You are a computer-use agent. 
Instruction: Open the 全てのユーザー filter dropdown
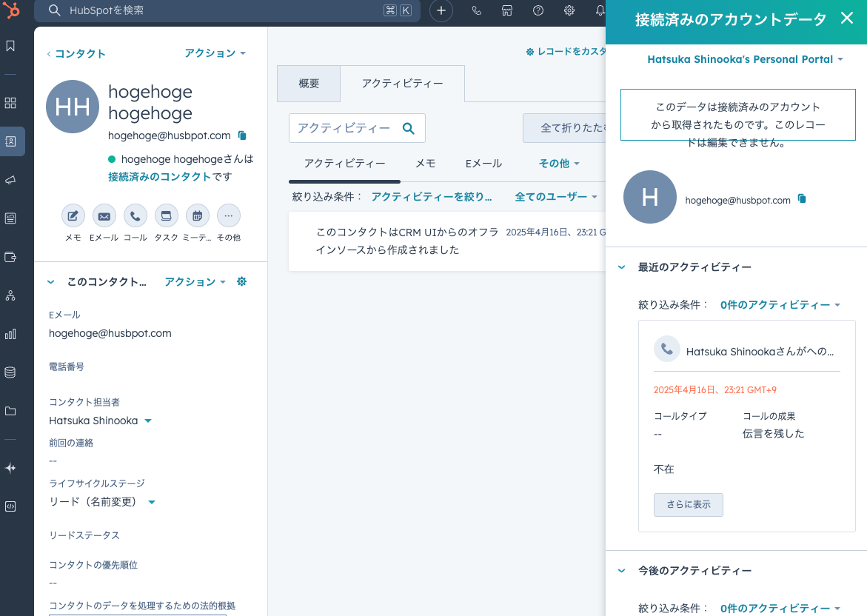[556, 197]
